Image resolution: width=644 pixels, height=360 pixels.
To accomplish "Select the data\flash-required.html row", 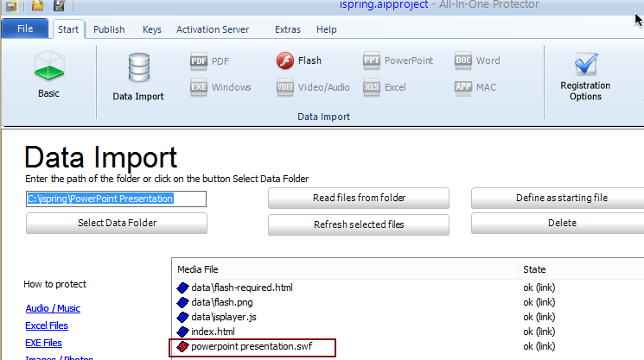I will coord(408,287).
